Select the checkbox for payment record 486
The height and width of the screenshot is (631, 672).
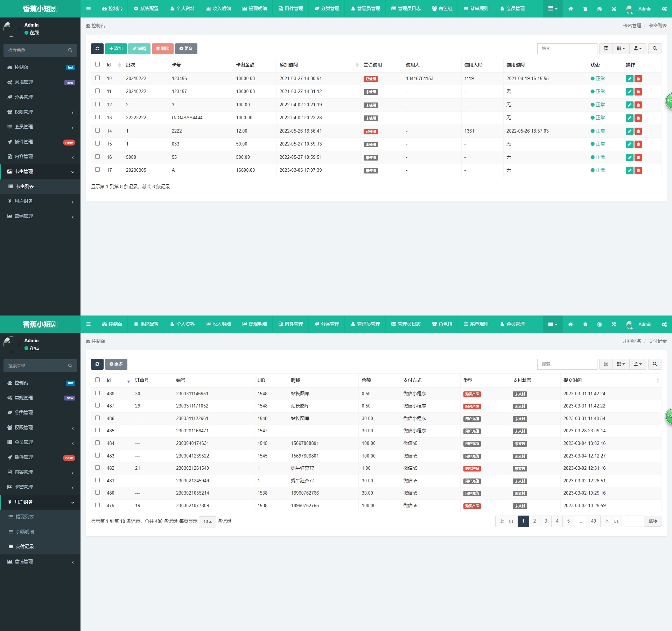pos(97,418)
